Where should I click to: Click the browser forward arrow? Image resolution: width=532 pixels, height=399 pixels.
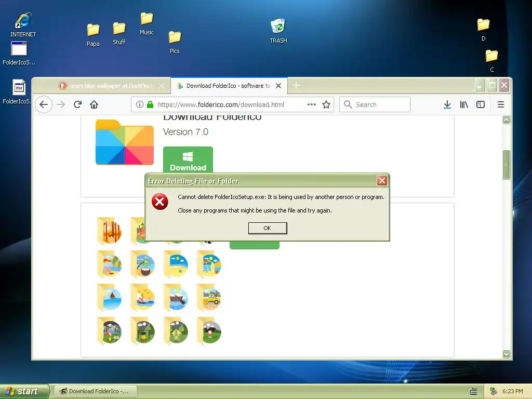[61, 104]
